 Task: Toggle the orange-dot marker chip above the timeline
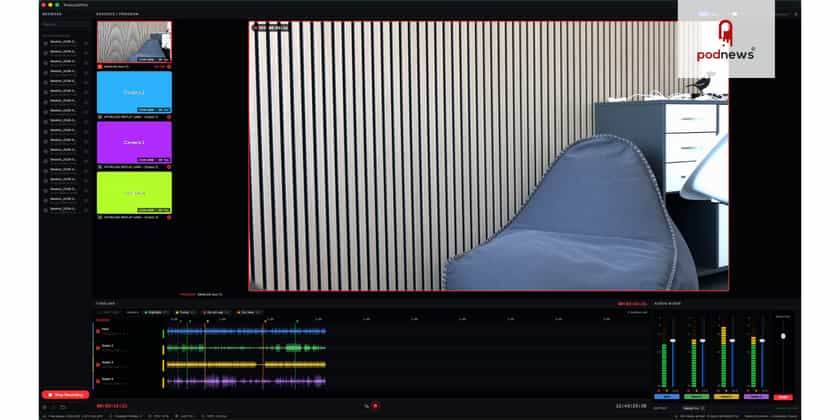point(249,312)
